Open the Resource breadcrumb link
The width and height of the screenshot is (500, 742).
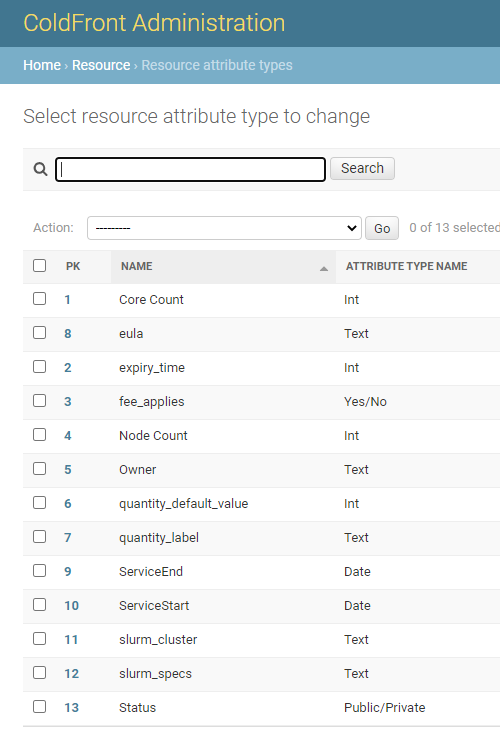coord(101,65)
